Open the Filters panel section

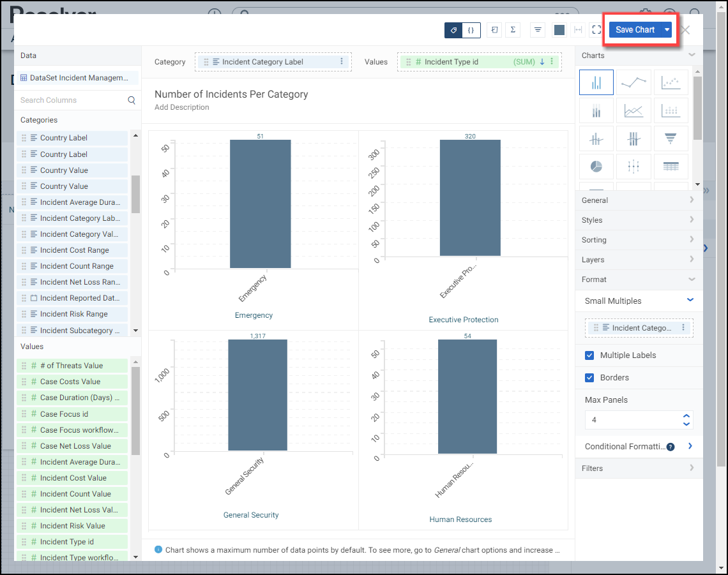coord(639,468)
